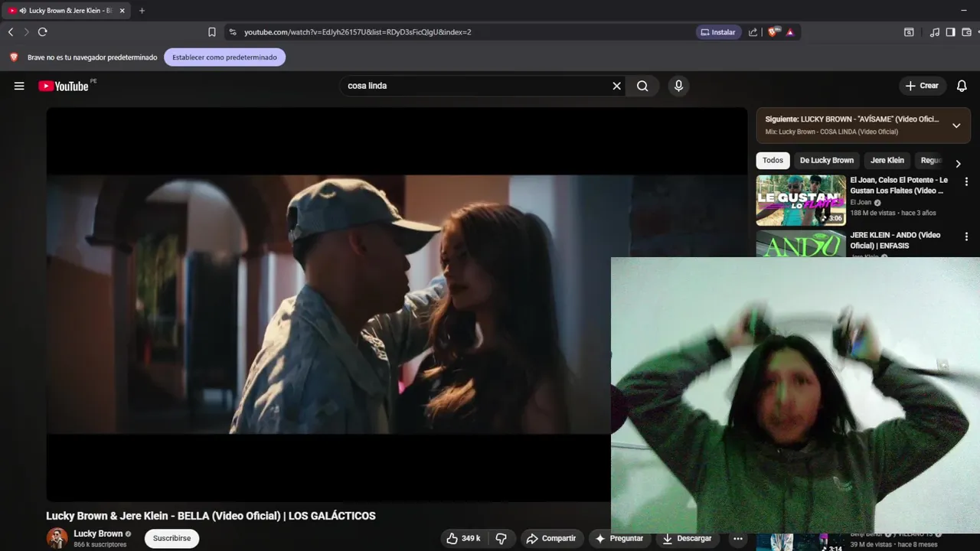
Task: View site information icon in address bar
Action: 233,32
